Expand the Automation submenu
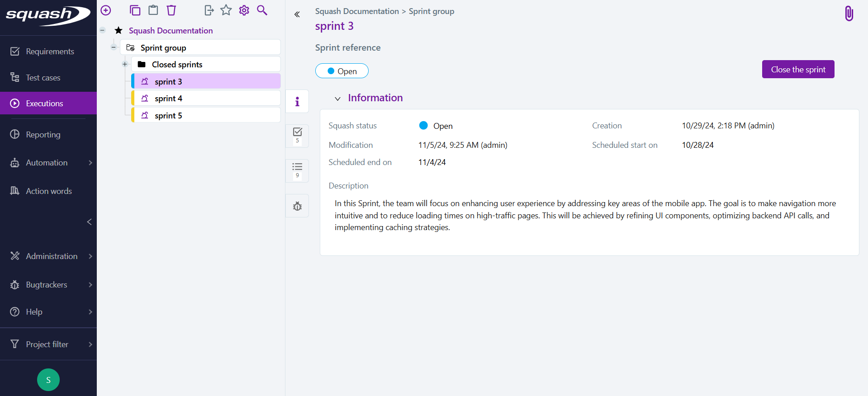Screen dimensions: 868x396 point(90,163)
